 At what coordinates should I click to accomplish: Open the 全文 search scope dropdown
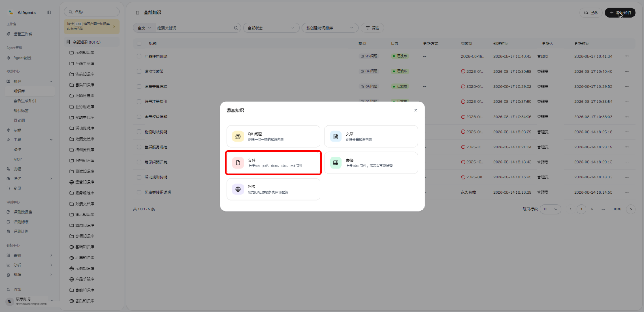point(144,28)
